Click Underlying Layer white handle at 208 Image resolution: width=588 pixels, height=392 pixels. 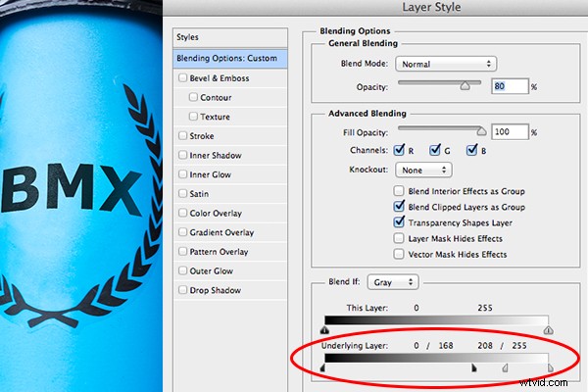tap(506, 367)
